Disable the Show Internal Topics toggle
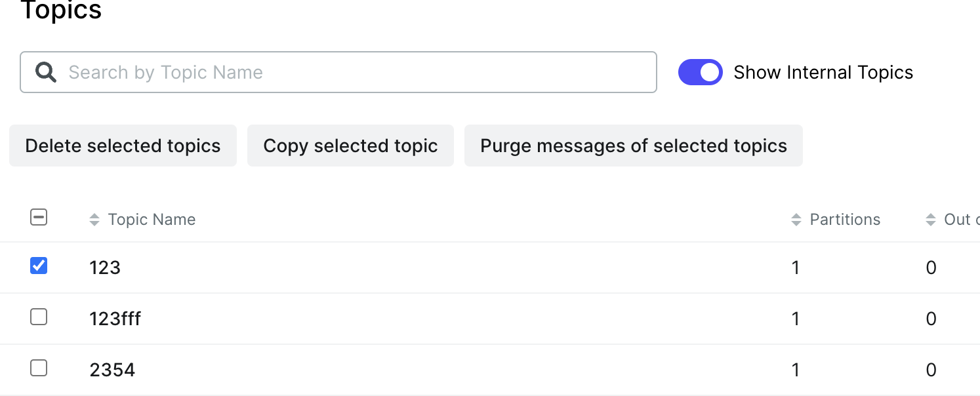Image resolution: width=980 pixels, height=396 pixels. pos(701,72)
